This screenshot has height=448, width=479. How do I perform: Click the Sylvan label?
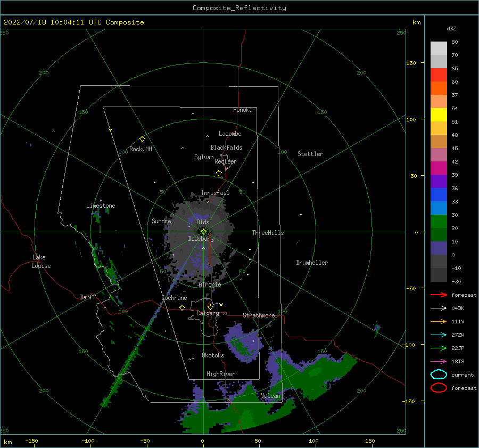coord(204,157)
